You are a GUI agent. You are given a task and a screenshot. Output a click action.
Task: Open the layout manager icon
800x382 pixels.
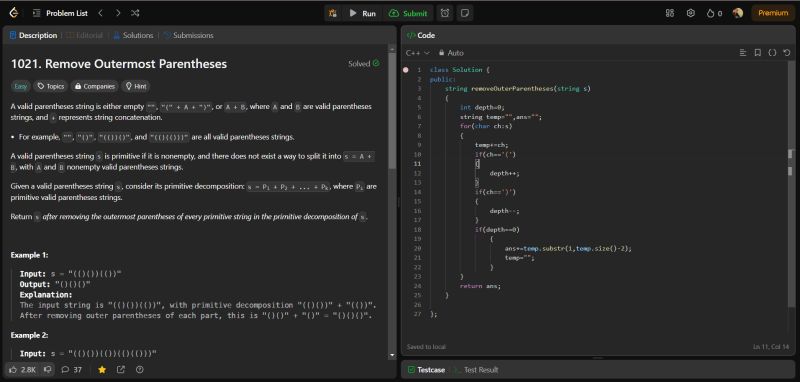(x=670, y=13)
